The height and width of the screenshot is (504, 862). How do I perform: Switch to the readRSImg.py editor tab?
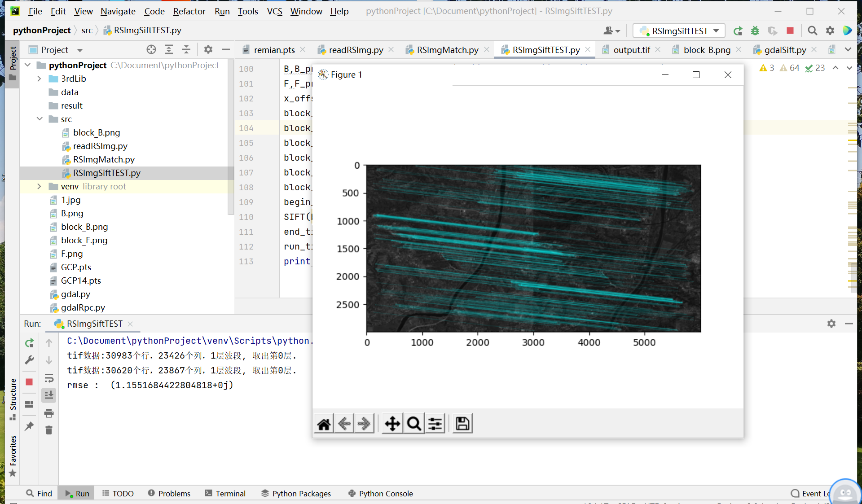(356, 50)
